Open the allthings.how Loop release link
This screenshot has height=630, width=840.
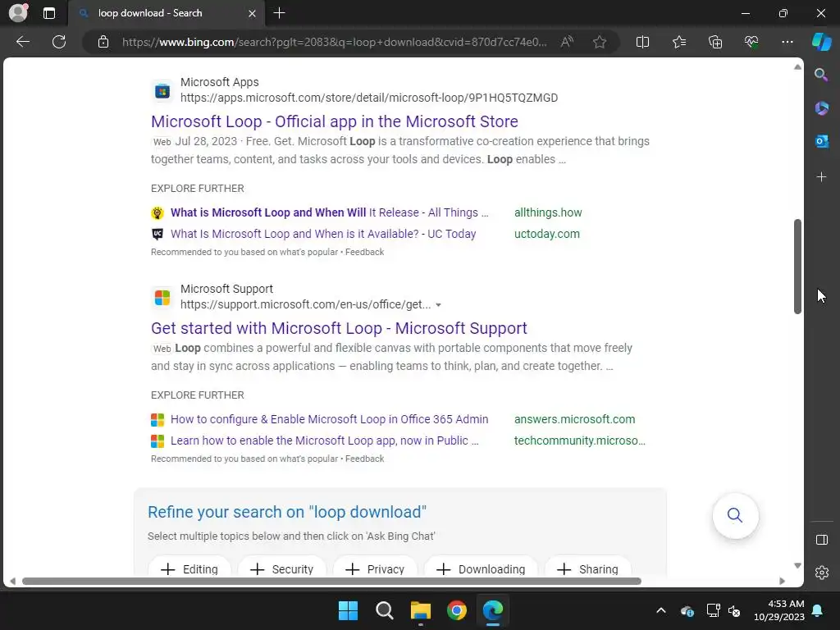click(x=330, y=212)
